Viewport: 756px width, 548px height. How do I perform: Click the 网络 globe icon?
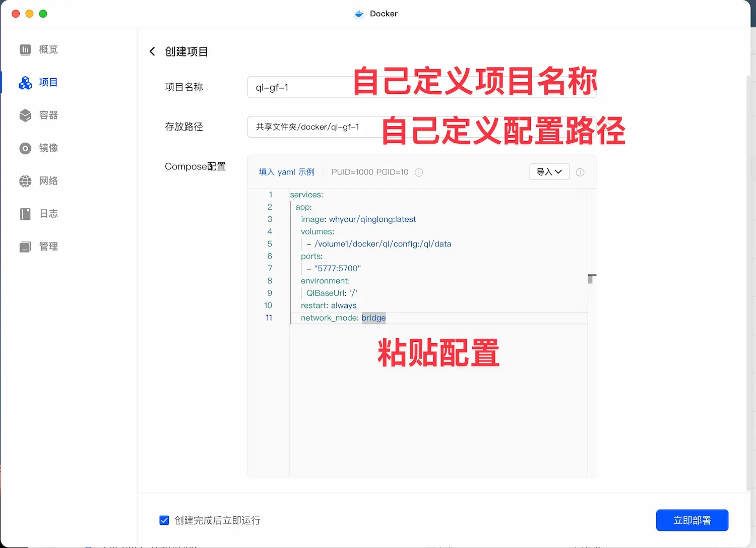pos(25,181)
